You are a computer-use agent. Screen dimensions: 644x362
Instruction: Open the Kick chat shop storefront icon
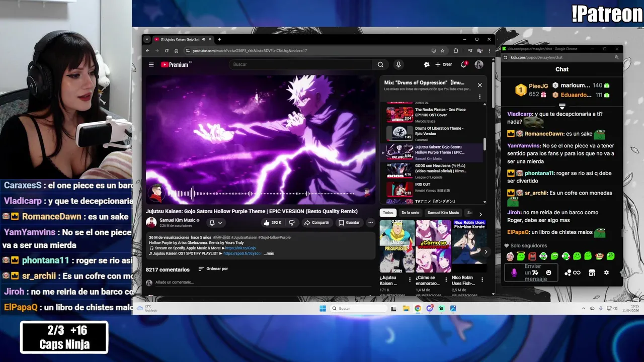click(x=592, y=273)
